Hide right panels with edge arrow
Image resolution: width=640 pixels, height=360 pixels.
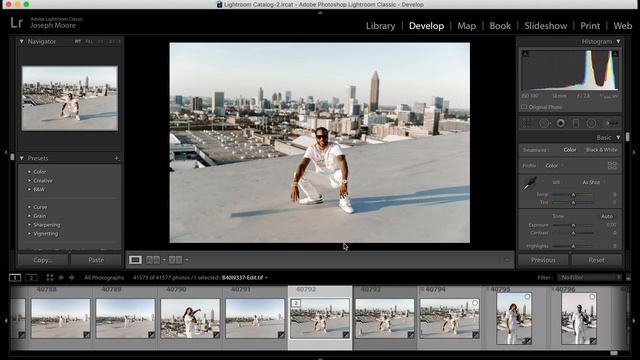[x=634, y=152]
